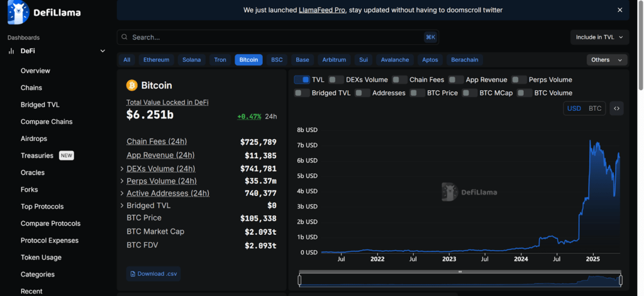The height and width of the screenshot is (296, 644).
Task: Enable the Addresses chart toggle
Action: pyautogui.click(x=363, y=93)
